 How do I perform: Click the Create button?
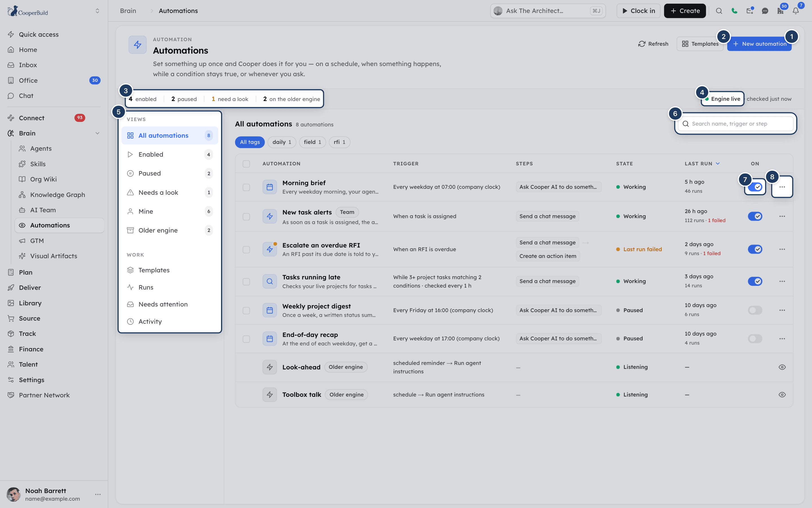(x=685, y=11)
